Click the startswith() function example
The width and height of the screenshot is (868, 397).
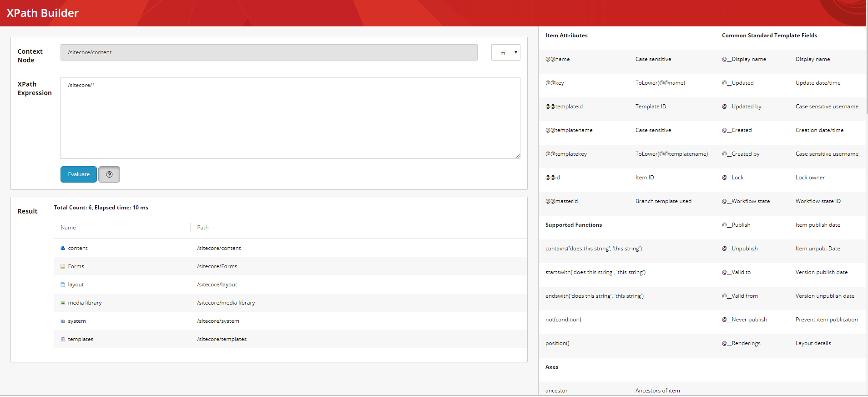(595, 272)
